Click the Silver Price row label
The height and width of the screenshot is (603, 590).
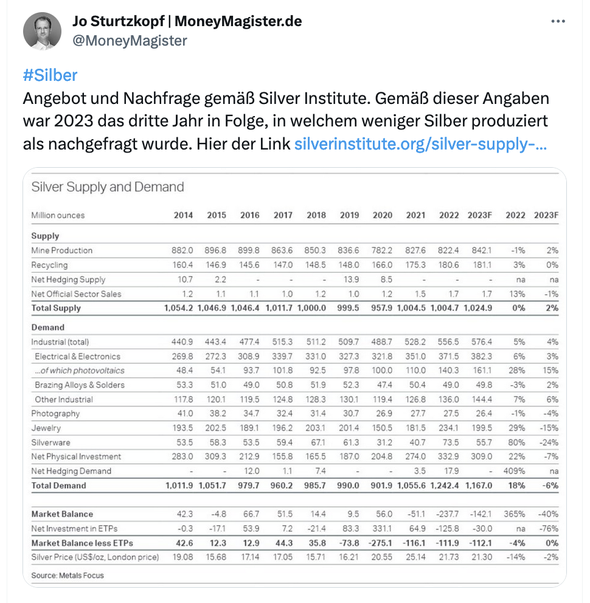click(x=95, y=557)
